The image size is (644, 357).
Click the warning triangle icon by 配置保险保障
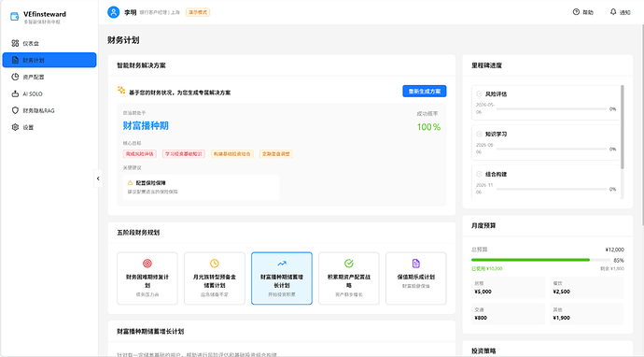[x=130, y=182]
